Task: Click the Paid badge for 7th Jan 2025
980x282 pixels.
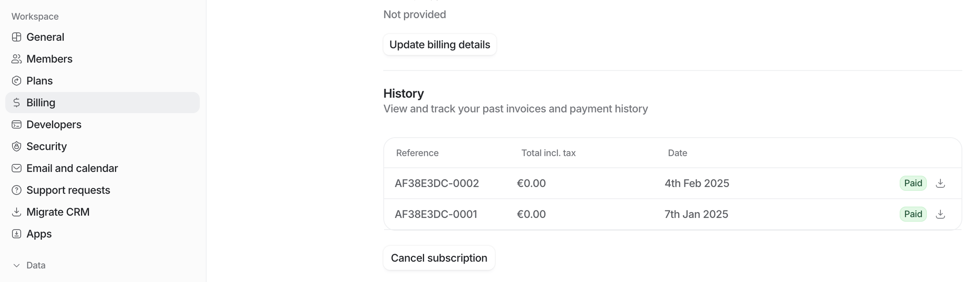Action: pos(913,214)
